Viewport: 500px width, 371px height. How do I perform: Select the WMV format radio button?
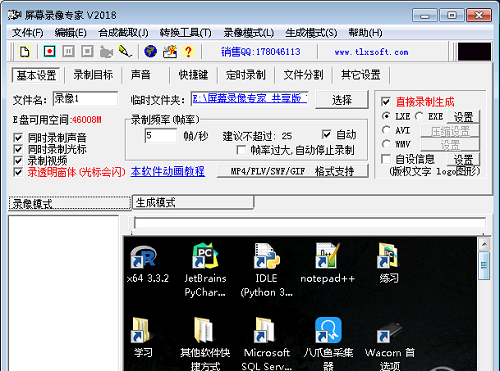click(386, 144)
